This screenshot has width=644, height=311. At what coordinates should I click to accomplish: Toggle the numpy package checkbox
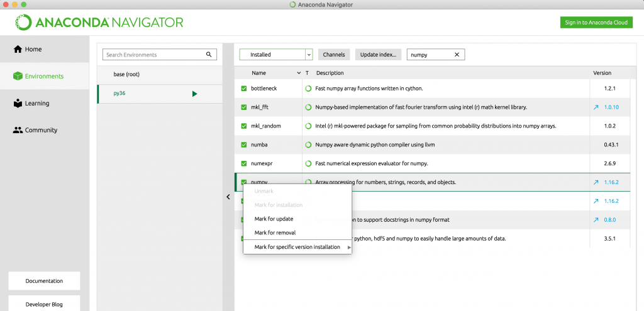pos(244,182)
